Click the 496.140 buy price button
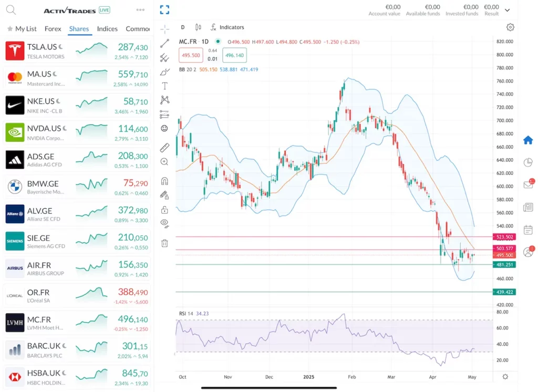The image size is (538, 392). 235,55
